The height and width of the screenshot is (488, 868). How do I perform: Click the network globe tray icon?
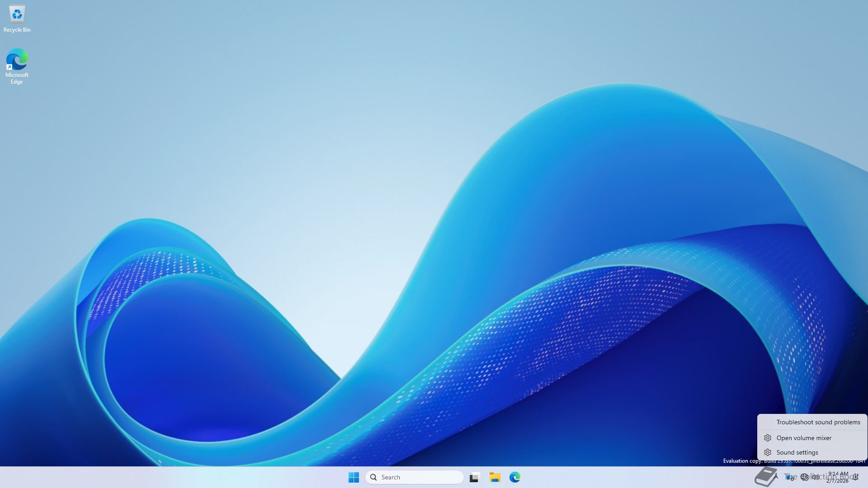tap(804, 477)
